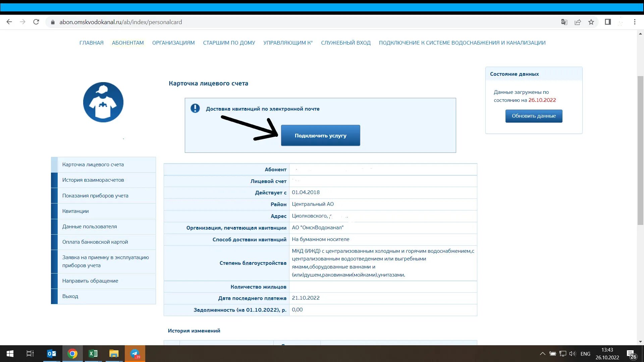Click the page vertical scrollbar

tap(640, 151)
